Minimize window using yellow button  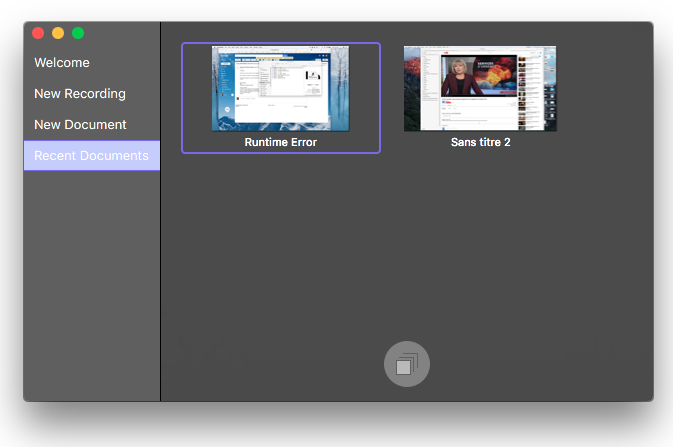(x=58, y=33)
